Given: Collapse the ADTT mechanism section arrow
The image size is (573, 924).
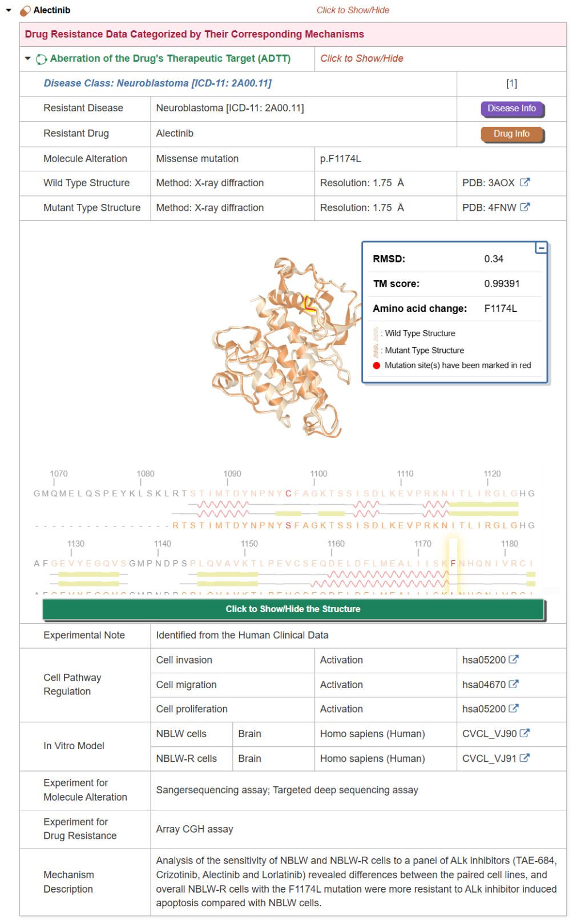Looking at the screenshot, I should (27, 58).
